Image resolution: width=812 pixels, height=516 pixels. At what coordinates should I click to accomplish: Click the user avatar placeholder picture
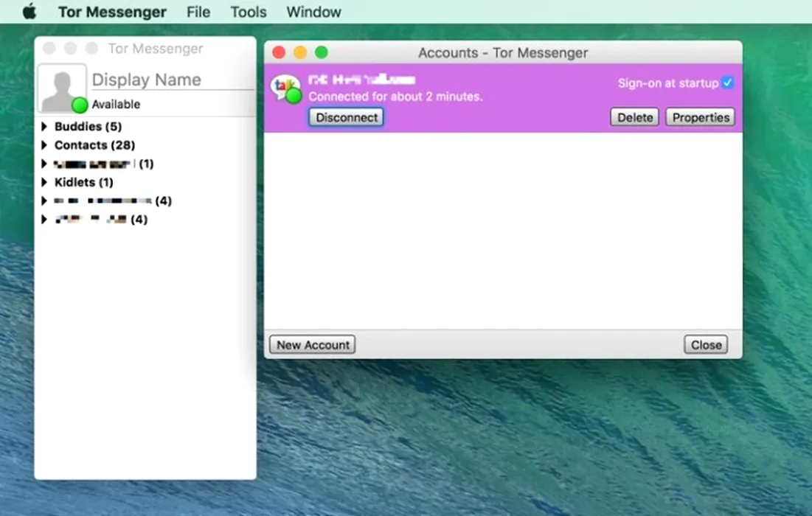point(60,88)
